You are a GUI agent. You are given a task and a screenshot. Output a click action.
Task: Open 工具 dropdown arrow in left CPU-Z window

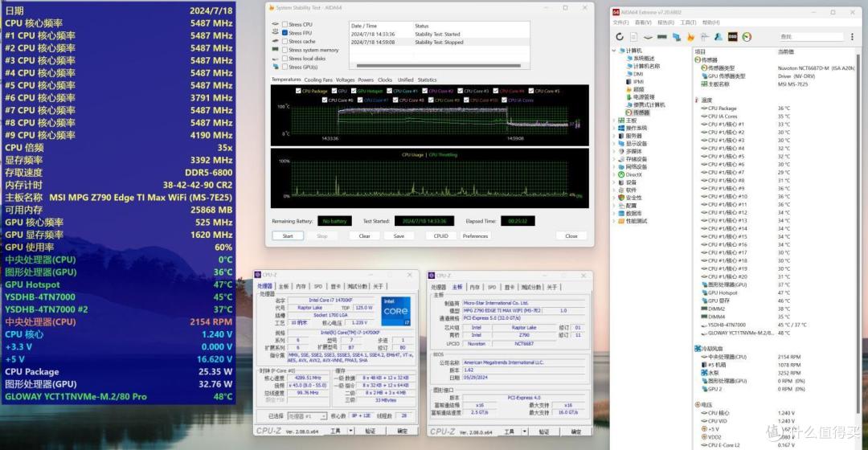(x=350, y=431)
